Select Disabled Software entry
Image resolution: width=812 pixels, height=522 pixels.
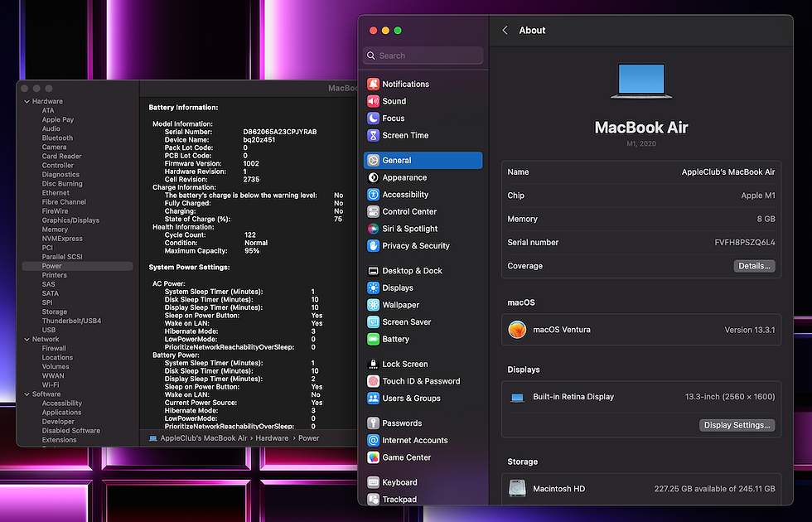[x=71, y=430]
